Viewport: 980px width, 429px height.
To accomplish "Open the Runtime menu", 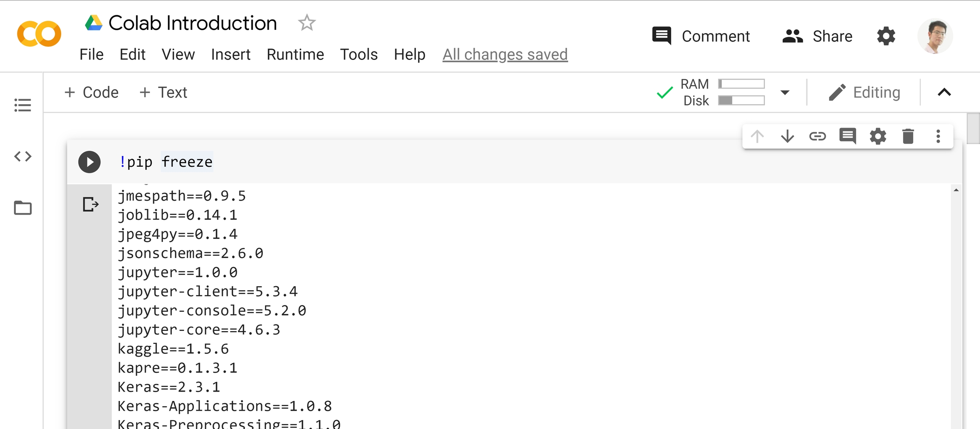I will (x=295, y=54).
